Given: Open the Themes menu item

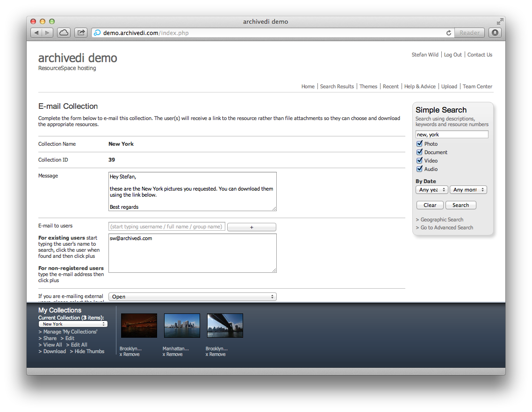Looking at the screenshot, I should click(368, 86).
